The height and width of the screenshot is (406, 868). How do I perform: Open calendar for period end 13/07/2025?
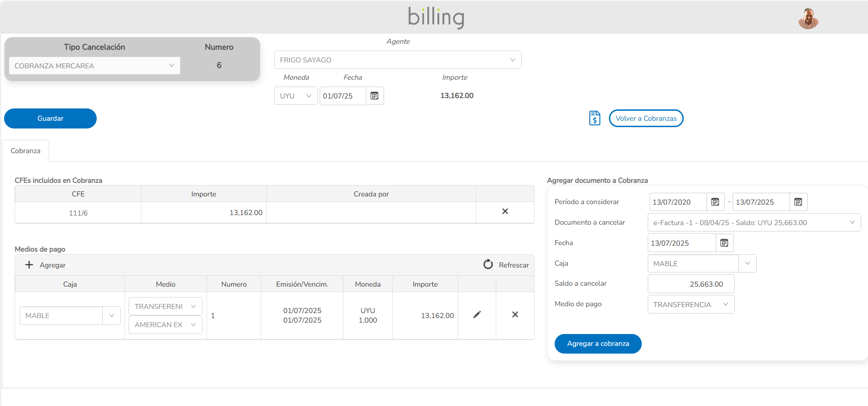(x=798, y=202)
